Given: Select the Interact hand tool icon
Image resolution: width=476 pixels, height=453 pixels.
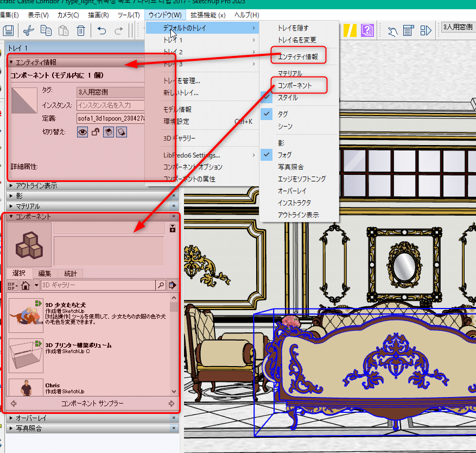Looking at the screenshot, I should click(392, 31).
